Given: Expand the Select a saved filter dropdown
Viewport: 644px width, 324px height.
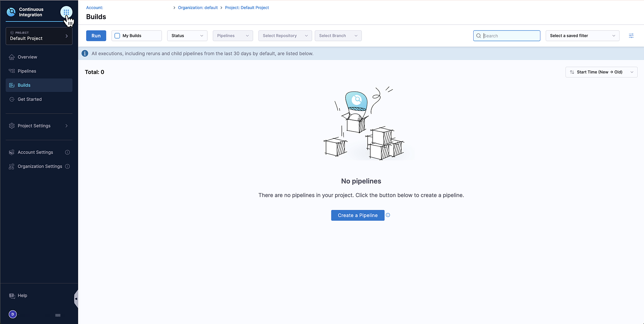Looking at the screenshot, I should tap(582, 36).
